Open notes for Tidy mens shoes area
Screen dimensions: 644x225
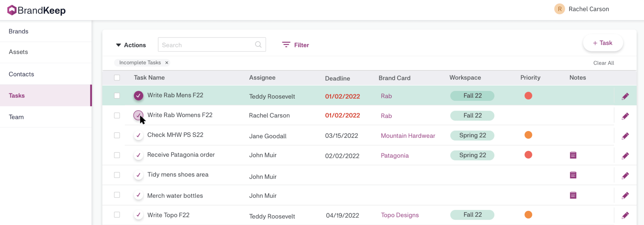coord(573,175)
